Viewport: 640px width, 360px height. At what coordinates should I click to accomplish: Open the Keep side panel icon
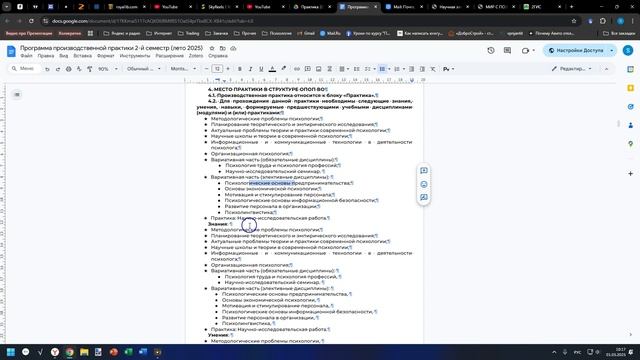click(631, 88)
